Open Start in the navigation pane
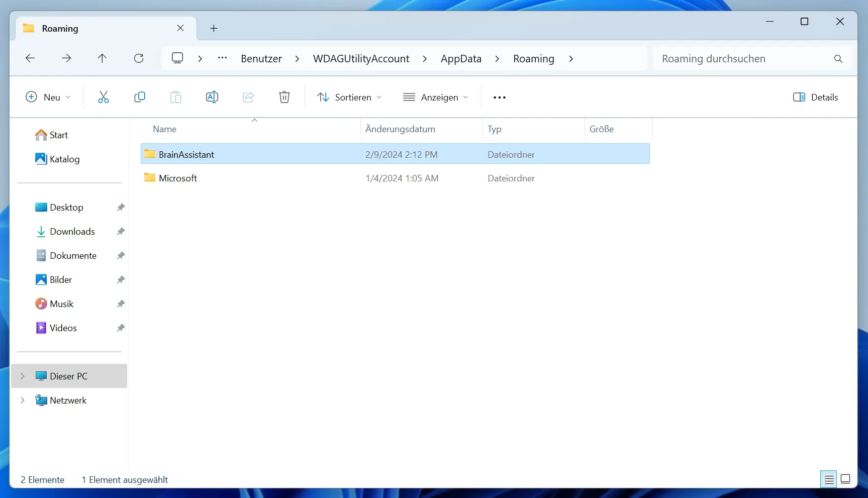The image size is (868, 498). pyautogui.click(x=51, y=135)
